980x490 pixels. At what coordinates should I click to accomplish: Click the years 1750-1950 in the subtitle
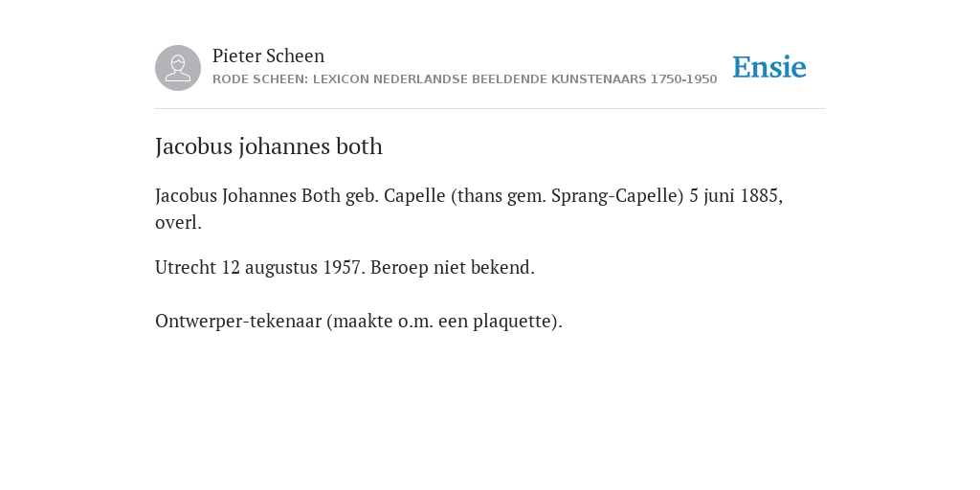683,79
